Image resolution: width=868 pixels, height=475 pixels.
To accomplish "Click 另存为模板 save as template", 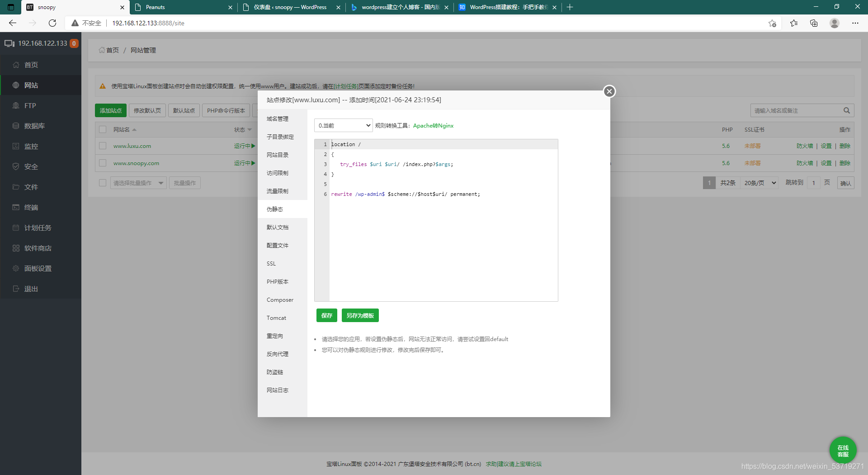I will click(x=360, y=315).
